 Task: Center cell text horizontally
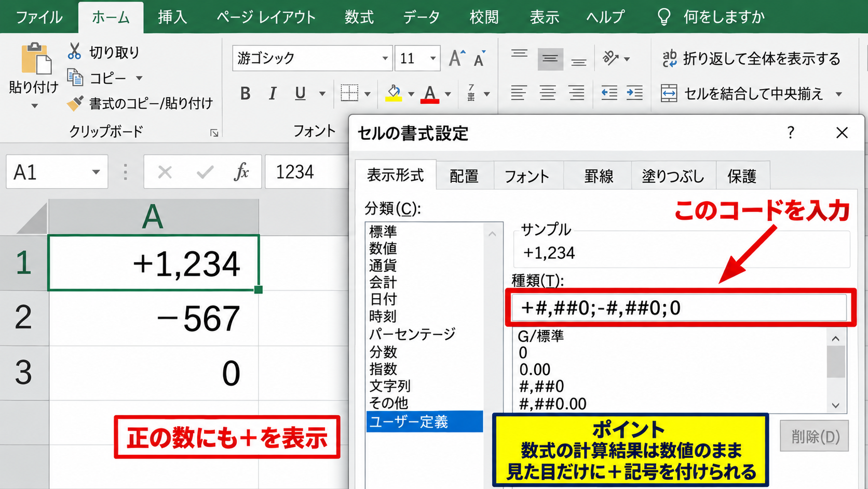tap(548, 93)
